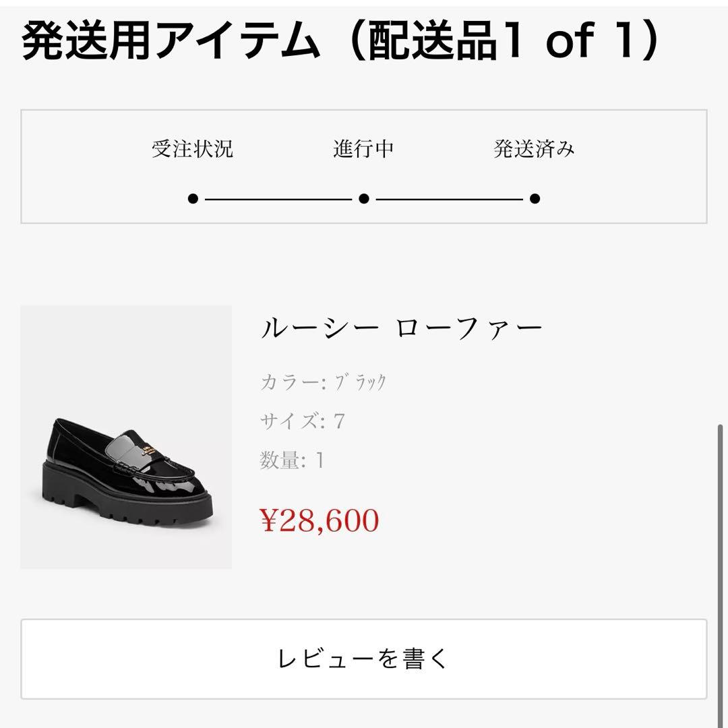
Task: Click the 受注状況 progress dot
Action: 194,198
